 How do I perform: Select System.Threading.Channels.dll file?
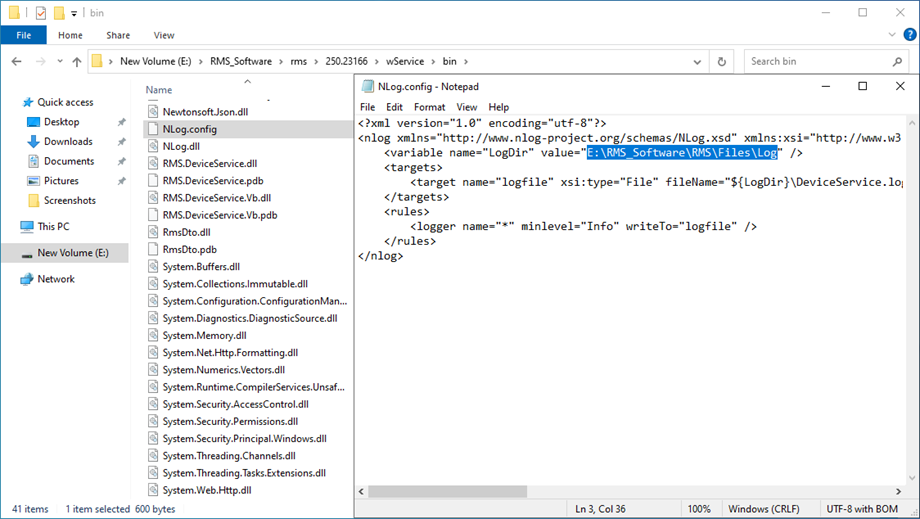click(x=229, y=456)
